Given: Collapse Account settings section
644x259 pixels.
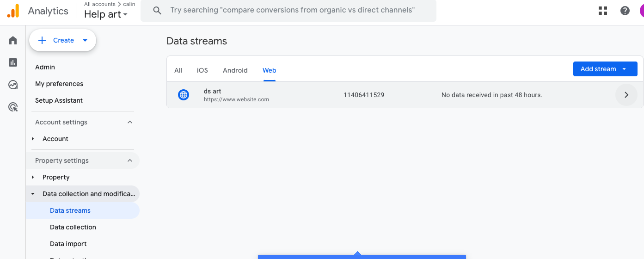Looking at the screenshot, I should pos(130,122).
